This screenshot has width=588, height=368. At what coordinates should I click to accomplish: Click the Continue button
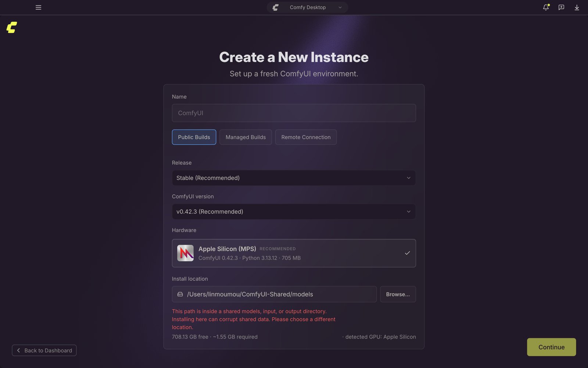[551, 347]
